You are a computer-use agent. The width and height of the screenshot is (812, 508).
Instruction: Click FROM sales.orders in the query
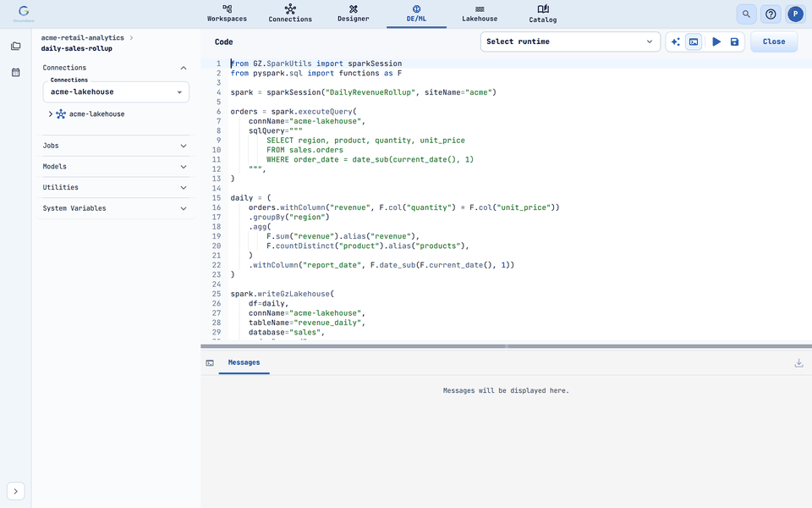coord(304,150)
